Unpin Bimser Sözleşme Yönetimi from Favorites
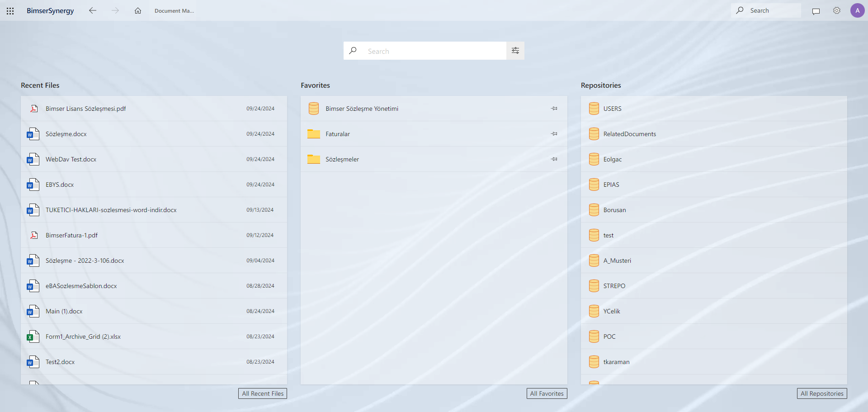This screenshot has height=412, width=868. coord(554,109)
